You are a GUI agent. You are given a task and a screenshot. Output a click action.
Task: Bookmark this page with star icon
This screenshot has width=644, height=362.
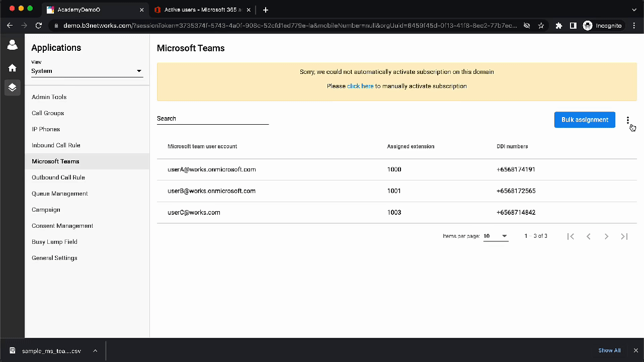(541, 26)
